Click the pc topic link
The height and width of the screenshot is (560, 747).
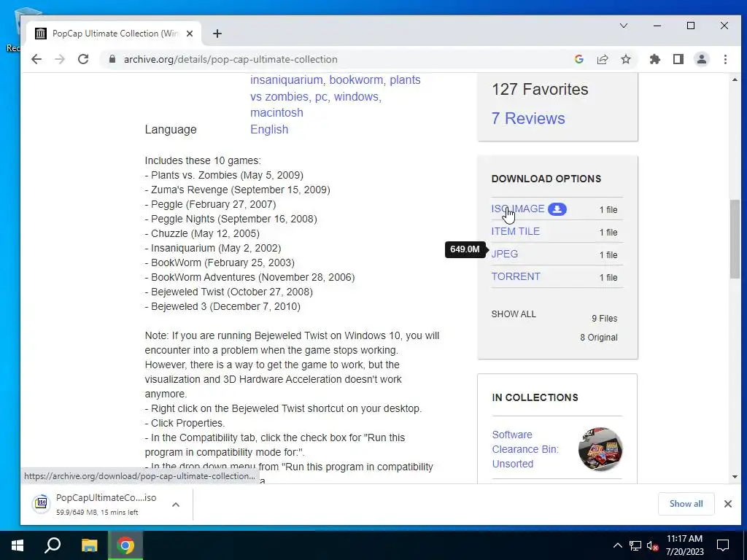click(x=321, y=97)
